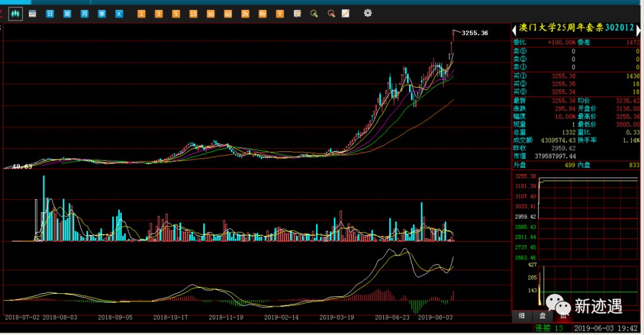The image size is (644, 335).
Task: Click intraday volume label 427
Action: pyautogui.click(x=532, y=265)
